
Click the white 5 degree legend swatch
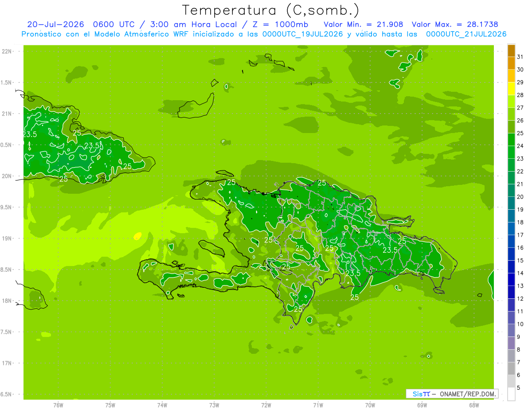(511, 394)
